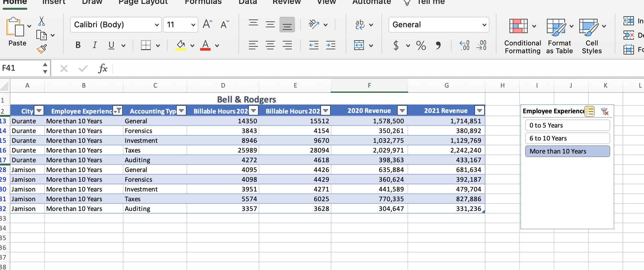Open Conditional Formatting
644x270 pixels.
[x=522, y=36]
